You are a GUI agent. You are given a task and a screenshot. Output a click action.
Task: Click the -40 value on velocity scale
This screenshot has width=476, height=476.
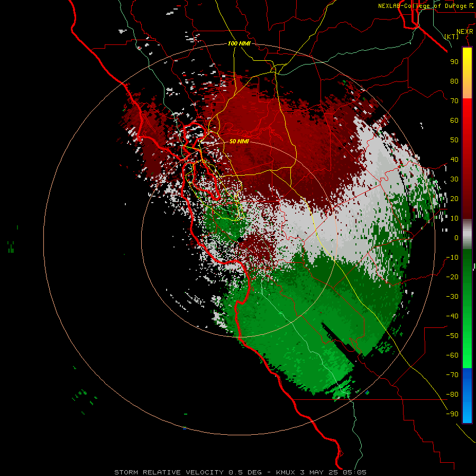[x=452, y=316]
